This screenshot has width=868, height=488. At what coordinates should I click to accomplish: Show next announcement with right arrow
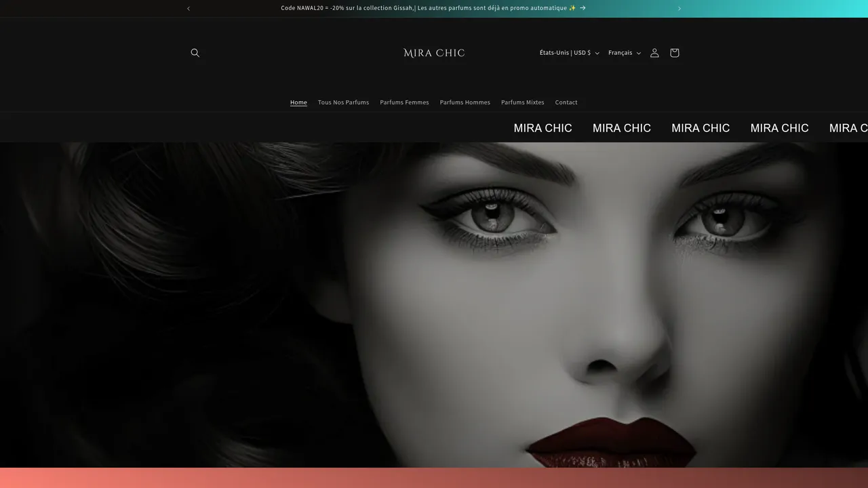click(x=679, y=8)
